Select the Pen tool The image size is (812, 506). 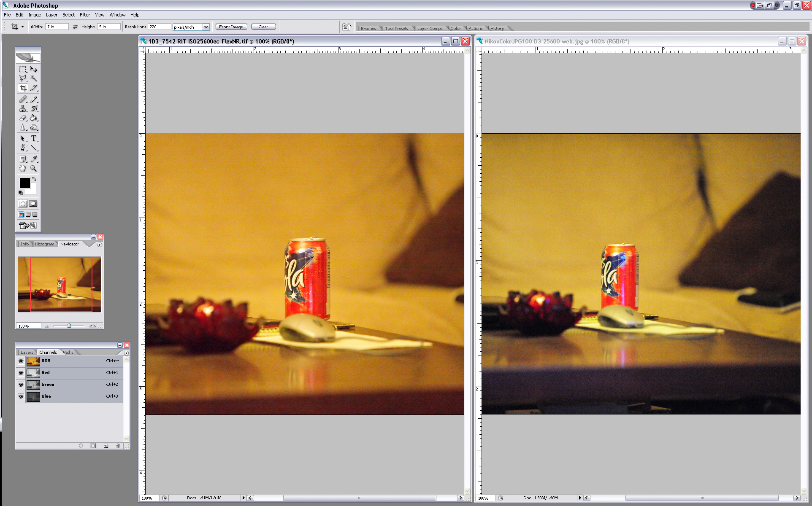pos(23,148)
